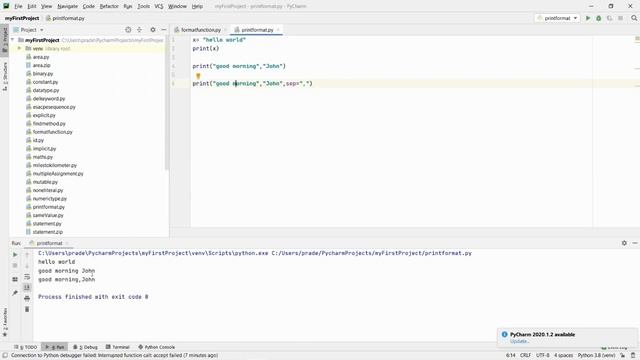Click Python 3.8 (venv) interpreter selector
Screen dimensions: 640x360
tap(596, 356)
